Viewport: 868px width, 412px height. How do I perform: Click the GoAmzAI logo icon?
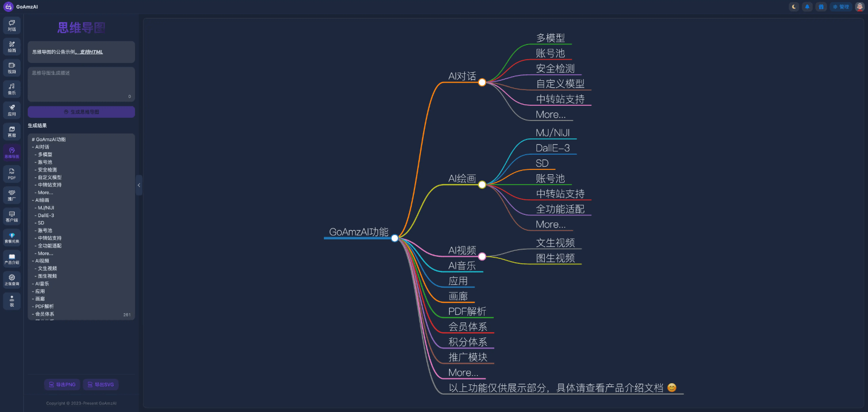(8, 7)
